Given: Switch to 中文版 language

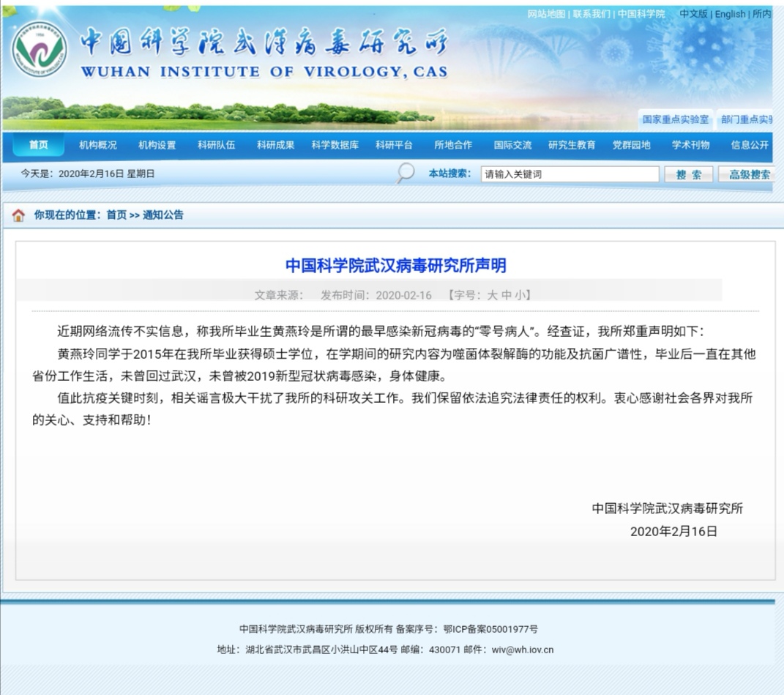Looking at the screenshot, I should (693, 14).
